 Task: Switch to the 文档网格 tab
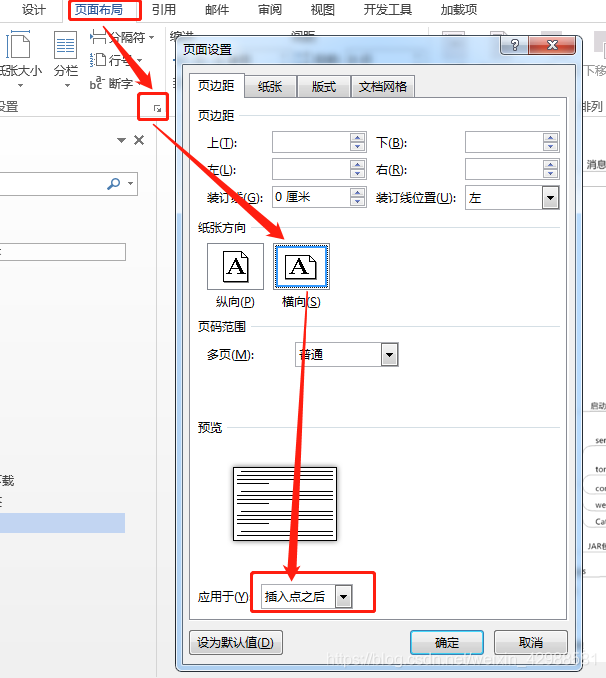pyautogui.click(x=383, y=86)
